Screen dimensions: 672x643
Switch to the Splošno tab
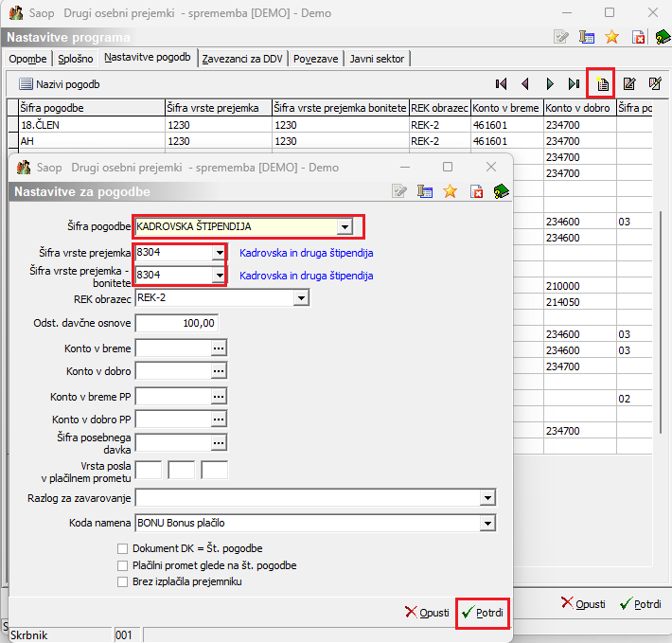pyautogui.click(x=76, y=59)
